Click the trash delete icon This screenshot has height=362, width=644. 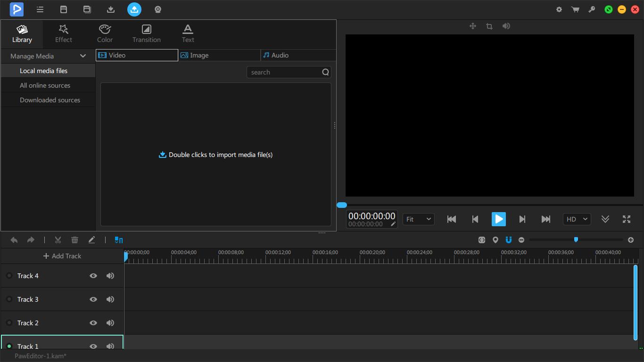[x=74, y=240]
